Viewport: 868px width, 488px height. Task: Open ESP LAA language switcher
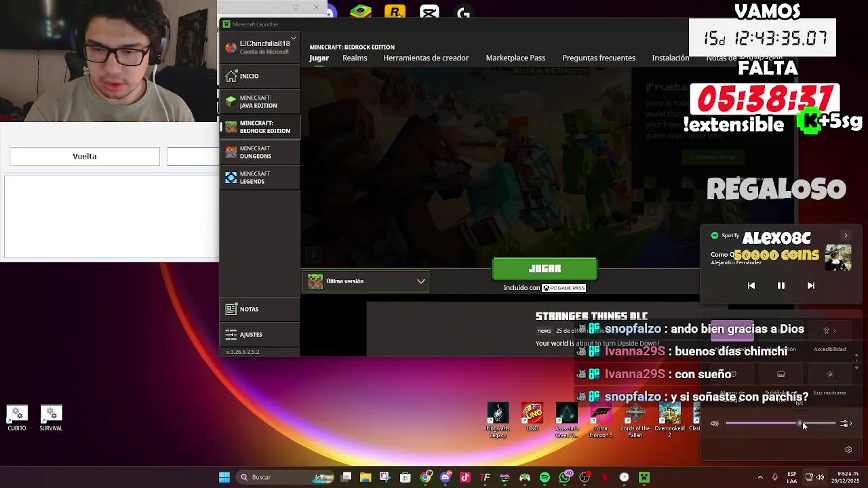(x=792, y=477)
